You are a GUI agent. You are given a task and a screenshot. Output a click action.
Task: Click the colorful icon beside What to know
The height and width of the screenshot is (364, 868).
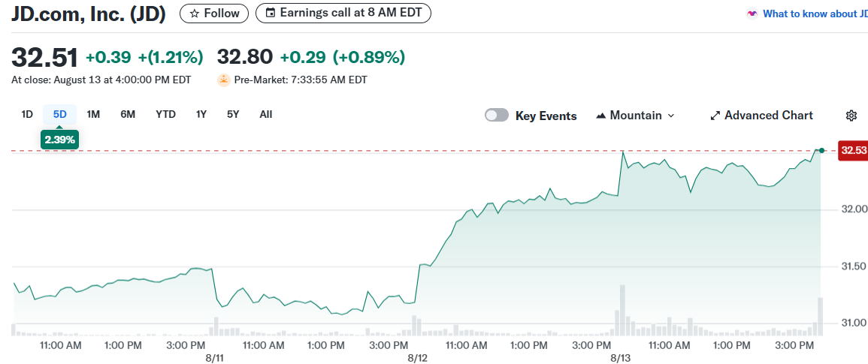click(x=752, y=14)
